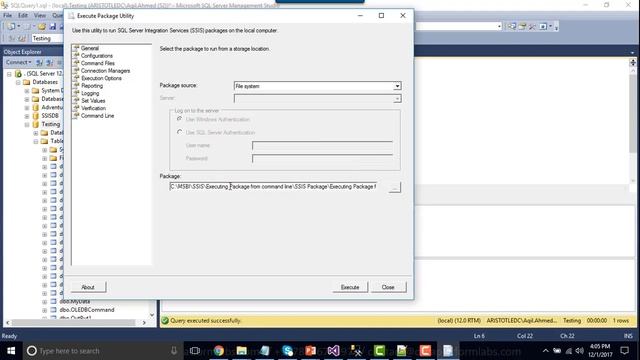The width and height of the screenshot is (640, 360).
Task: Open the Execution Options page
Action: (101, 78)
